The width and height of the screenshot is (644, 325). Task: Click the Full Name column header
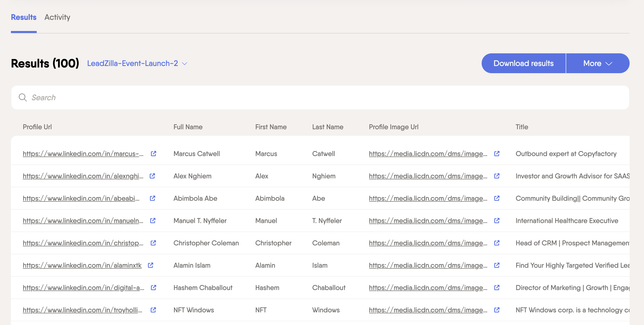pos(188,127)
